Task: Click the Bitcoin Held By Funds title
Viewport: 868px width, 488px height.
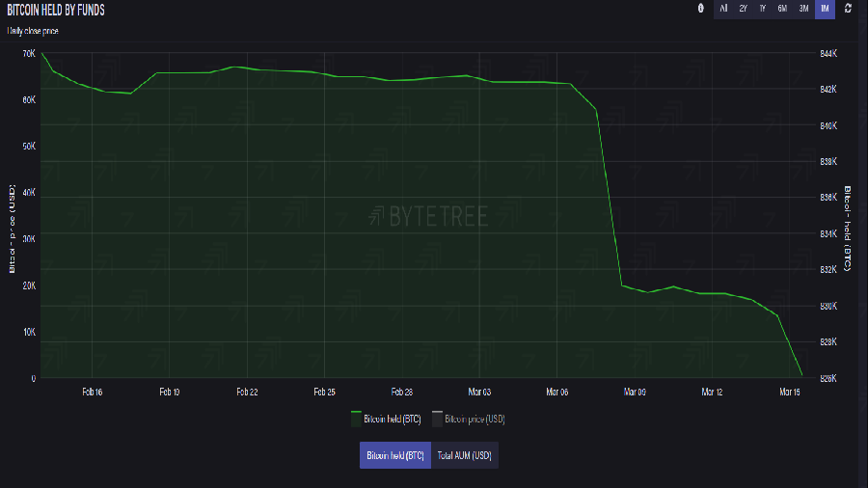Action: point(56,10)
